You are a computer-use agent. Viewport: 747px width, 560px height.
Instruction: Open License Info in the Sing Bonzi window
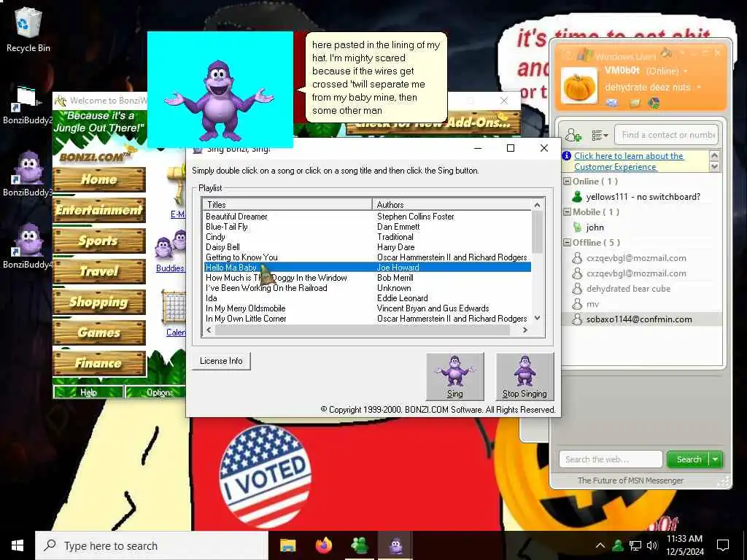point(221,361)
